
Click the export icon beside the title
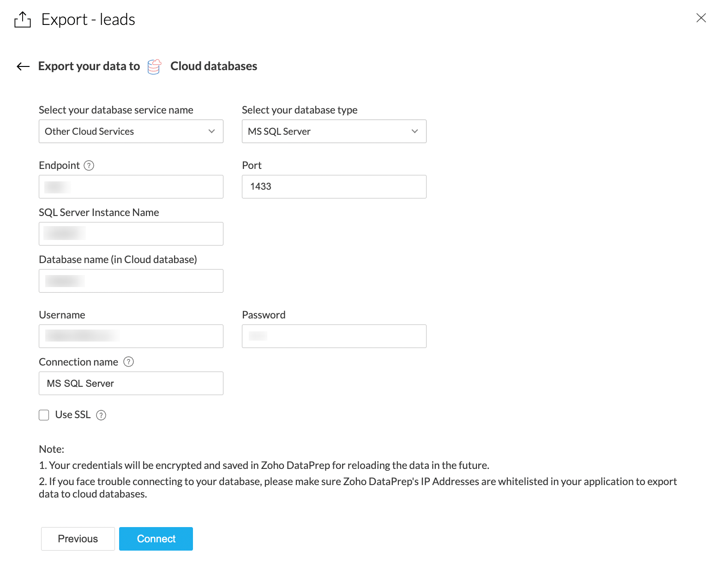click(x=23, y=20)
